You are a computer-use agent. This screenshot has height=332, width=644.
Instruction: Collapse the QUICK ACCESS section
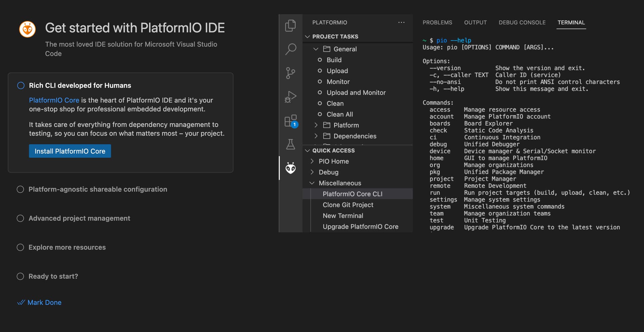[307, 151]
